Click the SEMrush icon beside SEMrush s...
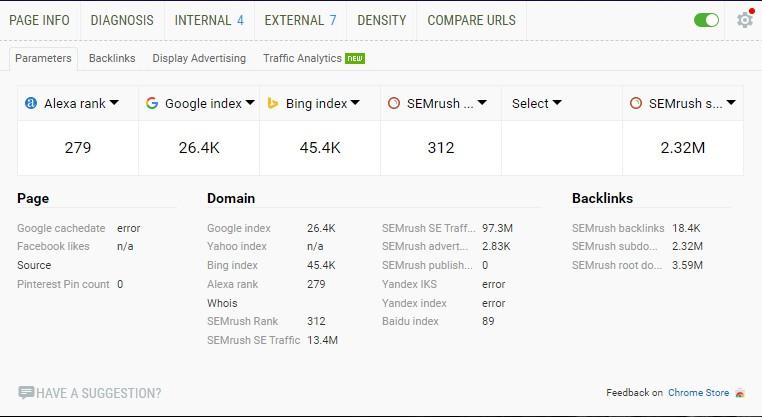This screenshot has height=417, width=762. pos(636,103)
